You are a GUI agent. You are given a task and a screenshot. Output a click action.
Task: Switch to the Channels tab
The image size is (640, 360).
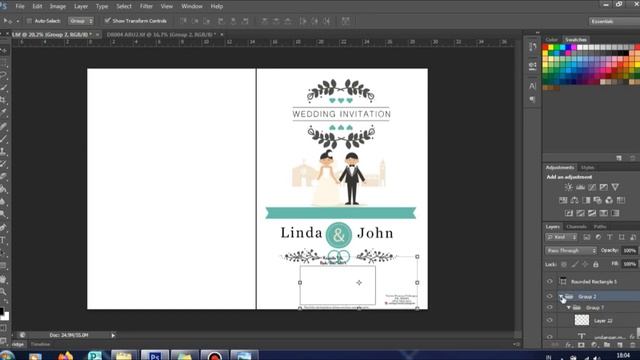[576, 227]
